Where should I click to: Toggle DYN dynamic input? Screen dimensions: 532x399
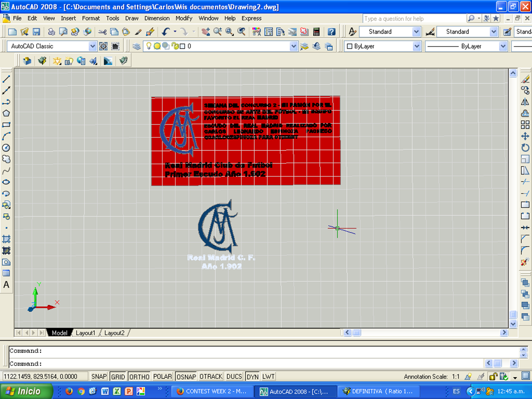[252, 376]
